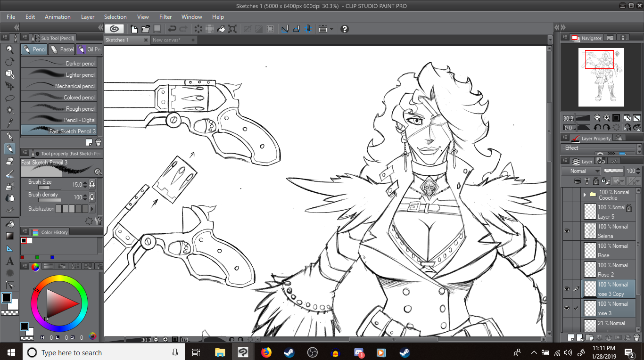Open Clip Studio launcher icon in toolbar
The height and width of the screenshot is (360, 644).
pos(115,29)
